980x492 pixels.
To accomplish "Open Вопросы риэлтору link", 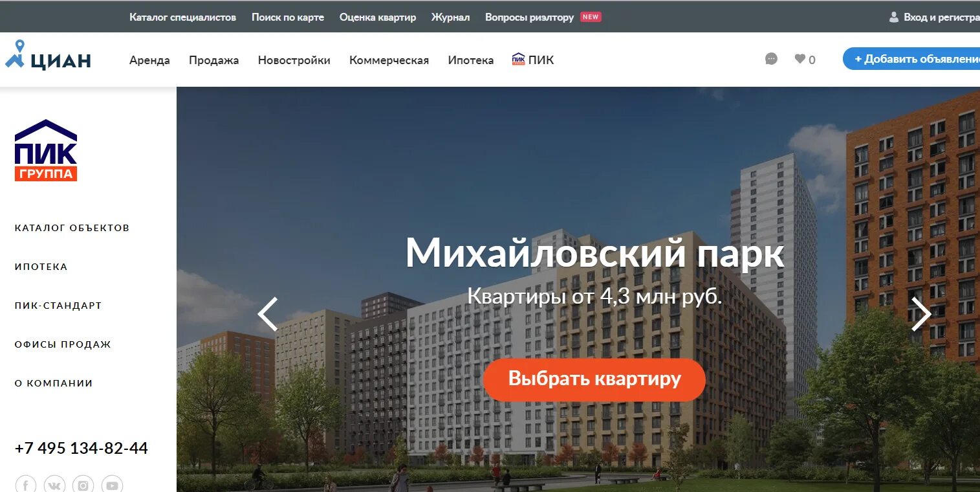I will (x=530, y=17).
